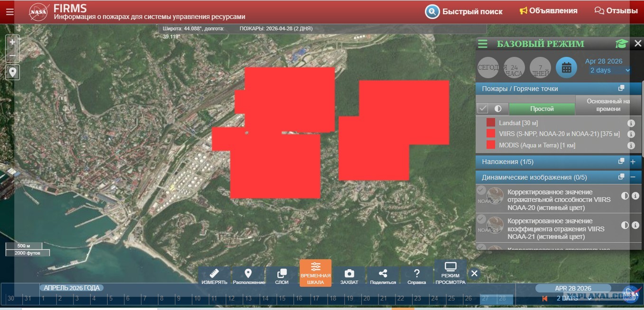
Task: Show info for MODIS [1 км]
Action: (631, 146)
